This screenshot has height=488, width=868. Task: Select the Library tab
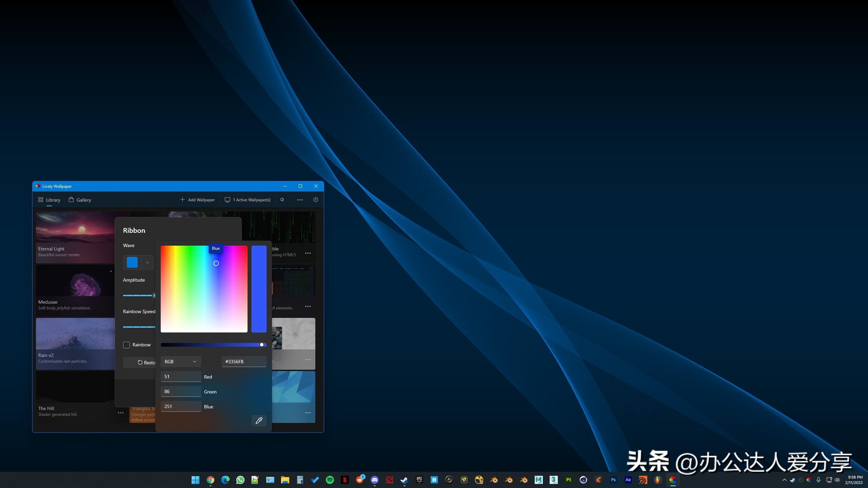(x=53, y=200)
